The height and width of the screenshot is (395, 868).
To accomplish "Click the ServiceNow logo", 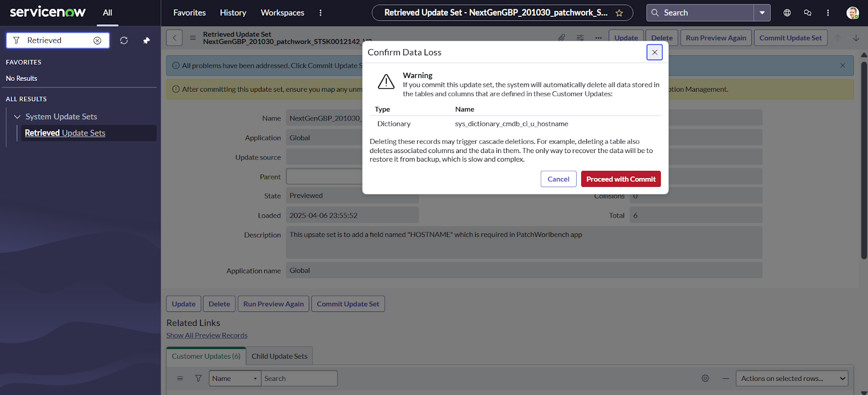I will coord(48,12).
